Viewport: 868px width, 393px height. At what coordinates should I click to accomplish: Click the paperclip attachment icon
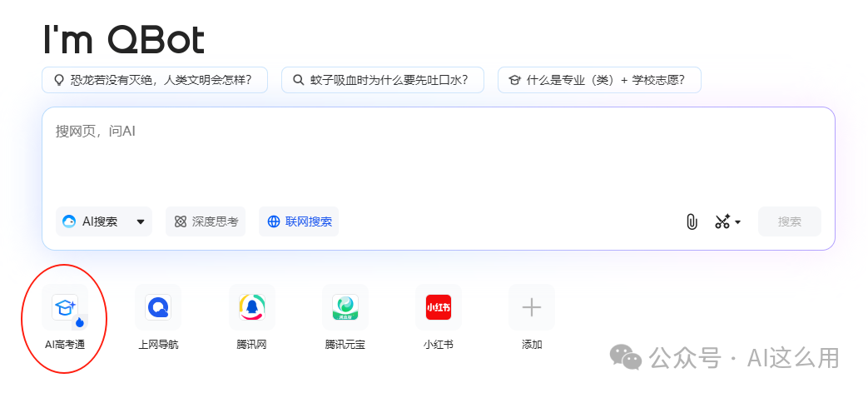pyautogui.click(x=691, y=221)
